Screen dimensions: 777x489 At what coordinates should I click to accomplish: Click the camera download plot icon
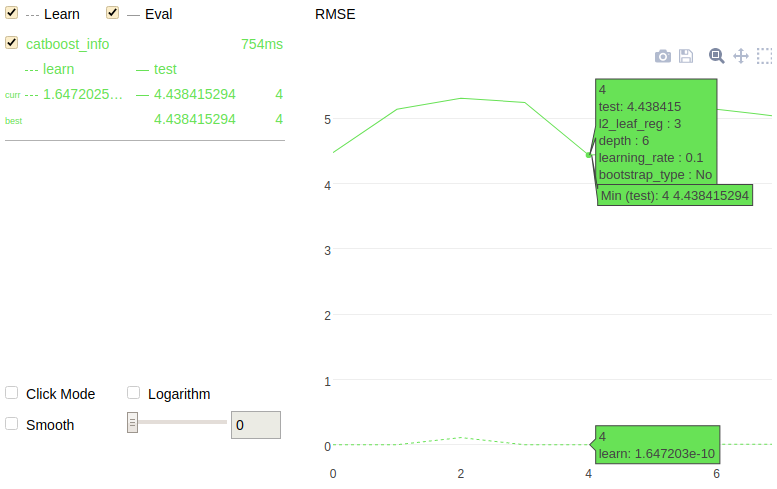[662, 56]
